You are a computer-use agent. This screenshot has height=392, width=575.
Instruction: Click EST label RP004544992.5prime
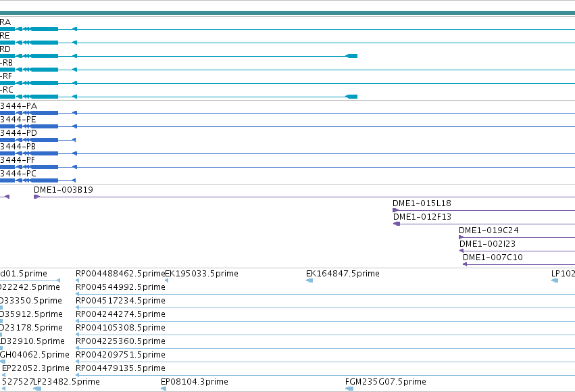(120, 287)
